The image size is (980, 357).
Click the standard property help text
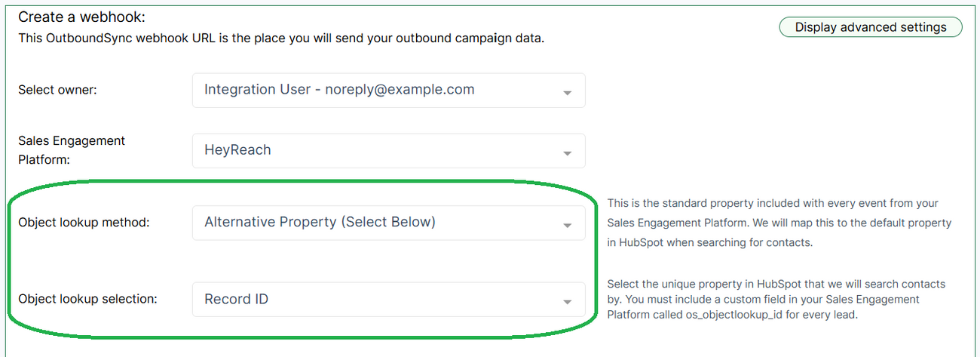point(779,223)
